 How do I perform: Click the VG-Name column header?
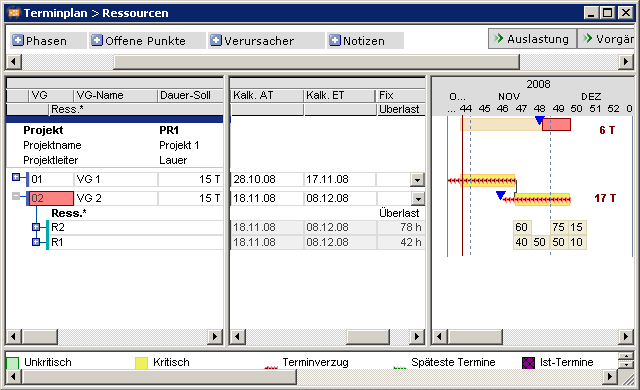[115, 95]
